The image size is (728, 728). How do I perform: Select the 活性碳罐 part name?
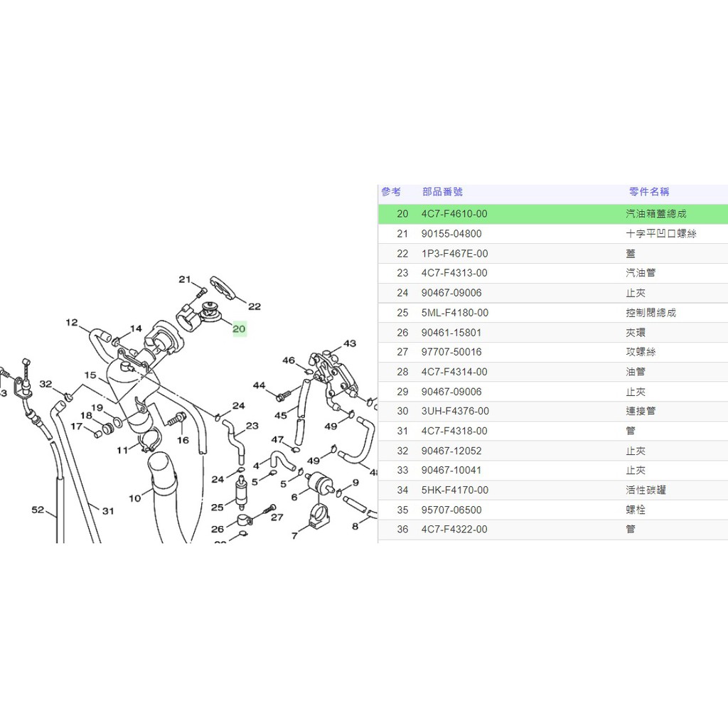click(x=646, y=490)
